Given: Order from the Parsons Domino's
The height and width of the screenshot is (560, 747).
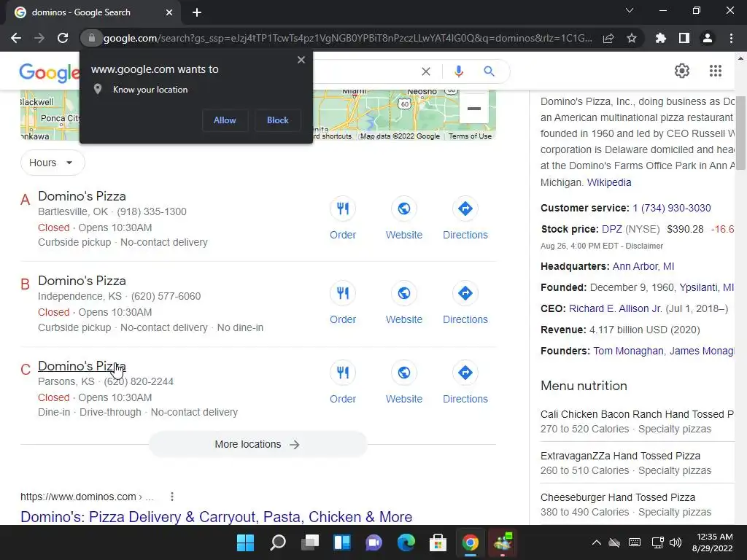Looking at the screenshot, I should point(343,382).
